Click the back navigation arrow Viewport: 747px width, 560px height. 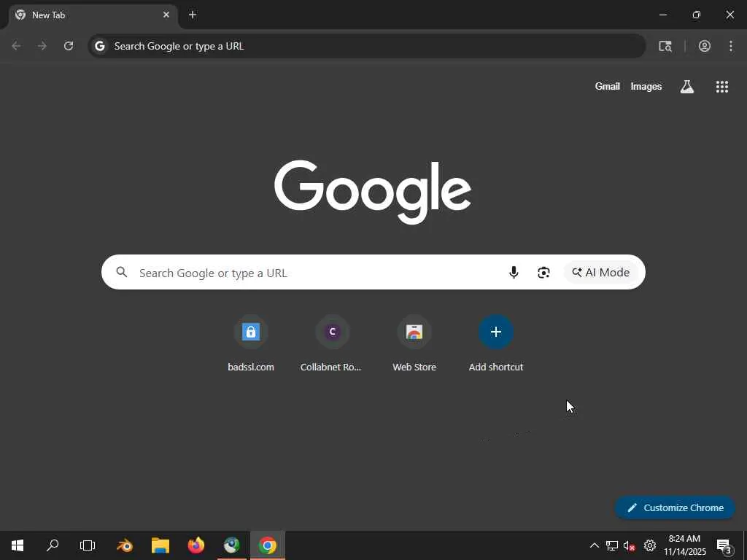click(16, 46)
